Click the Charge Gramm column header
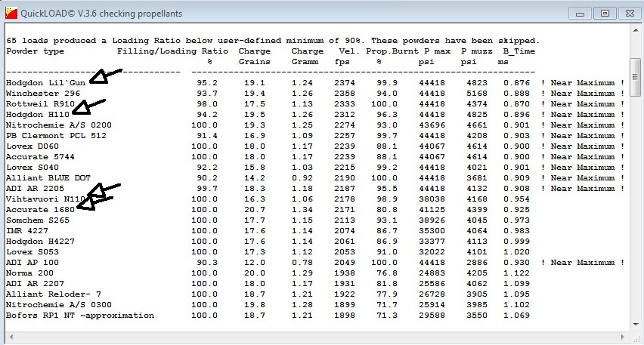644x345 pixels. point(307,57)
